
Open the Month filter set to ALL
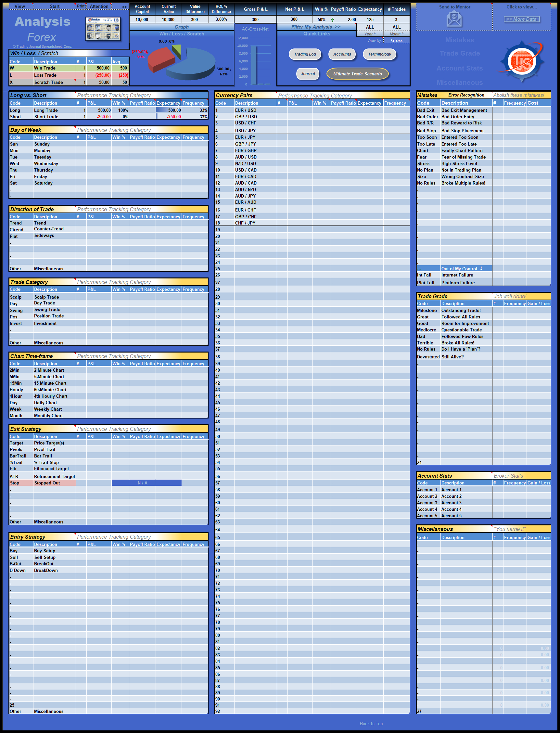396,27
